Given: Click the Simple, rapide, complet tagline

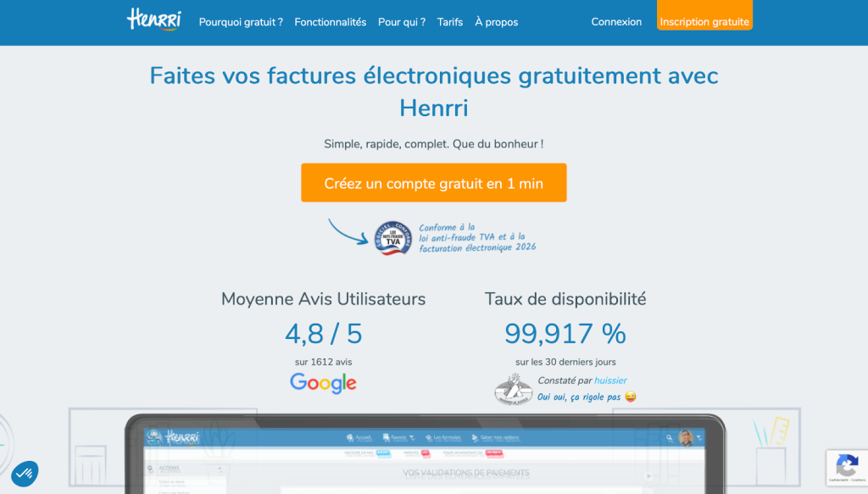Looking at the screenshot, I should click(x=434, y=144).
